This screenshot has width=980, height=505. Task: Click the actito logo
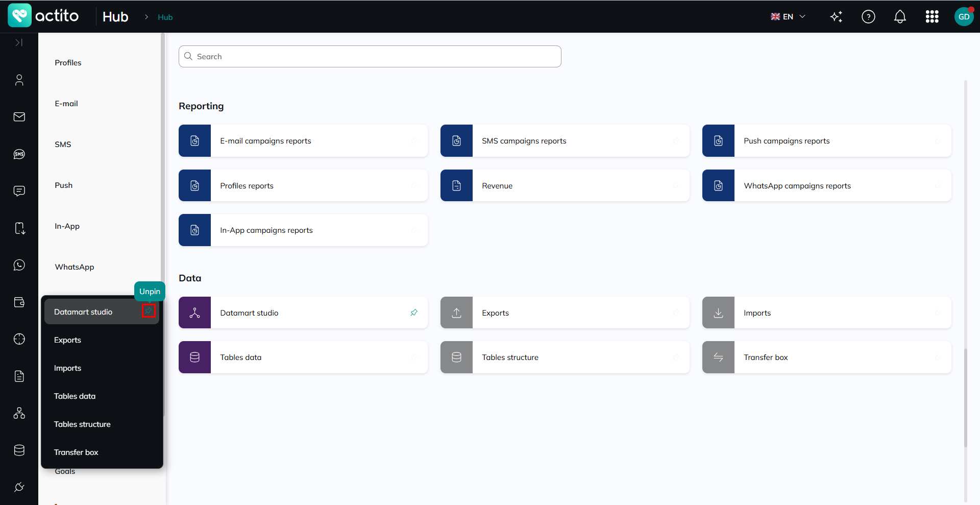(x=43, y=16)
